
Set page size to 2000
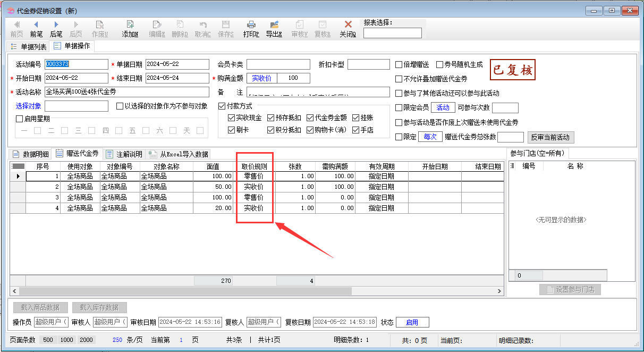pyautogui.click(x=86, y=340)
